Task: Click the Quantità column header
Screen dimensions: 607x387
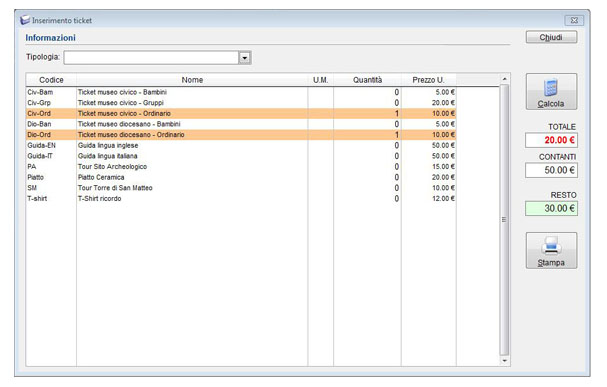Action: click(x=367, y=80)
